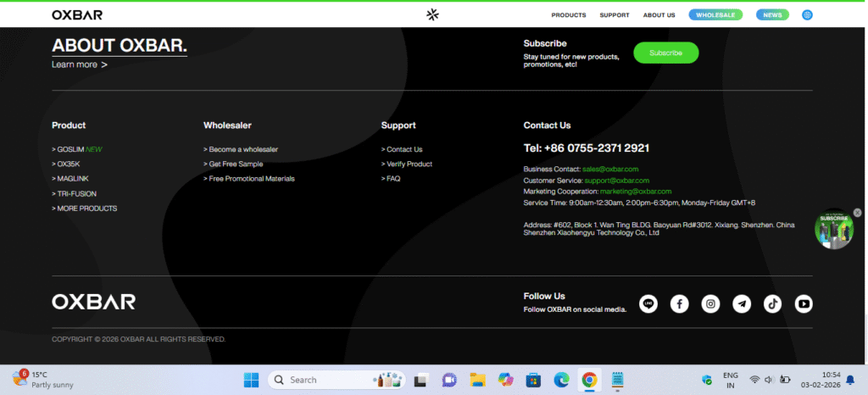Viewport: 868px width, 395px height.
Task: Open the globe language selector icon
Action: [x=807, y=14]
